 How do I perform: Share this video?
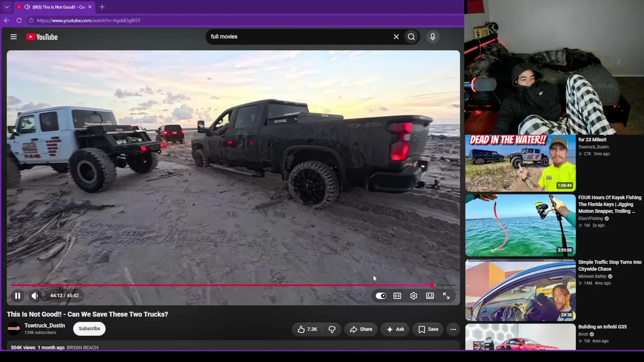point(361,329)
